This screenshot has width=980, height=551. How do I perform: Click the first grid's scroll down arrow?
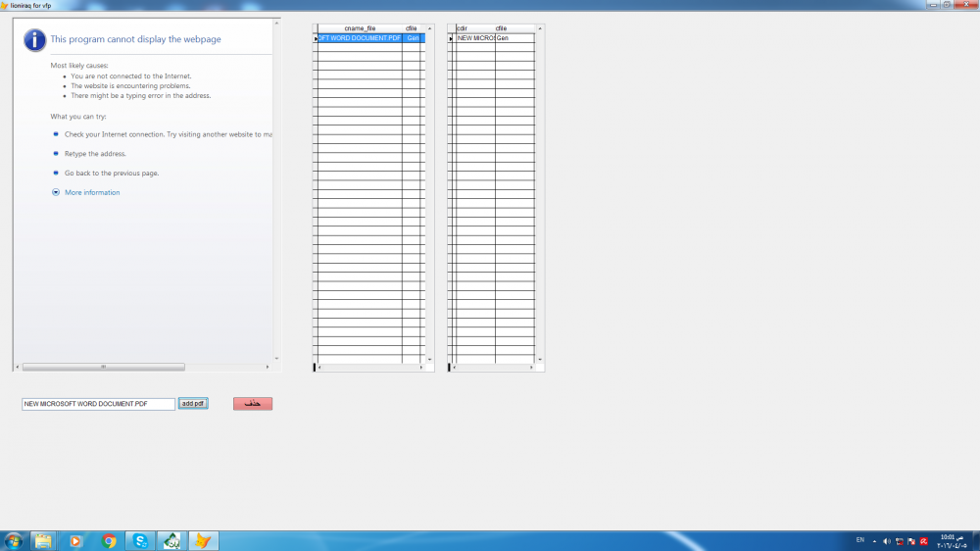coord(429,360)
